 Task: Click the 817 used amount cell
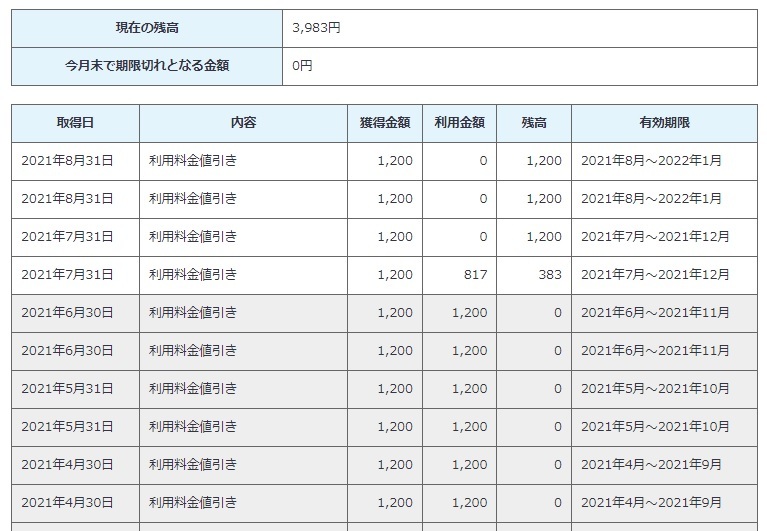(x=475, y=275)
